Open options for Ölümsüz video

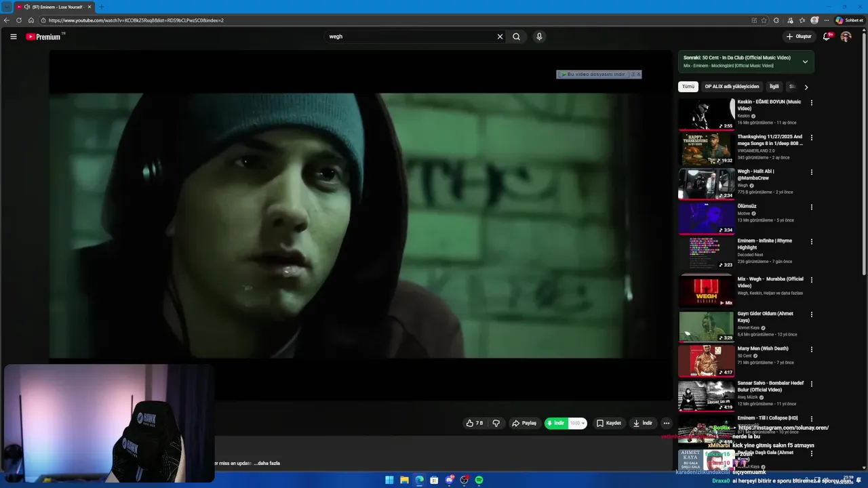tap(812, 207)
